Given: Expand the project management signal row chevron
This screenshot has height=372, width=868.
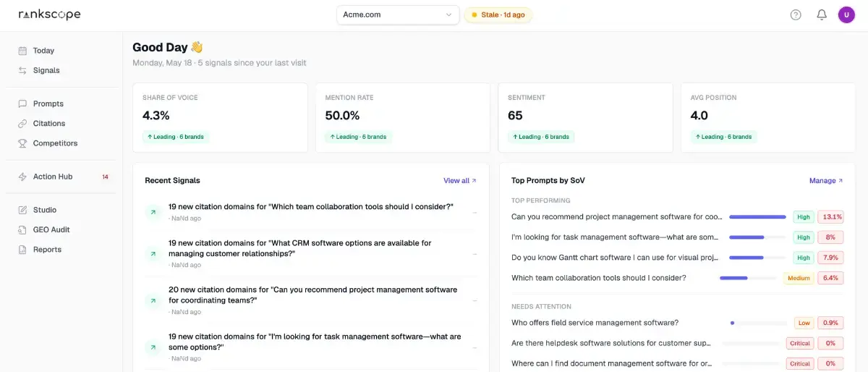Looking at the screenshot, I should [x=475, y=300].
